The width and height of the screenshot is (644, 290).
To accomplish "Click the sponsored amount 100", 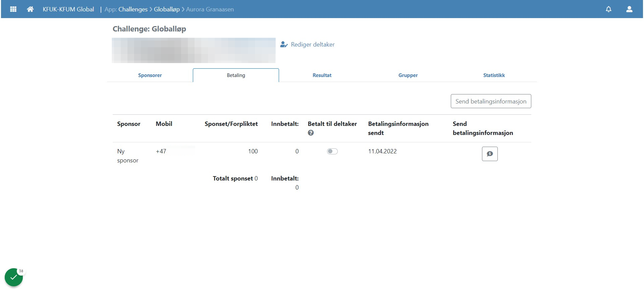I will coord(253,151).
